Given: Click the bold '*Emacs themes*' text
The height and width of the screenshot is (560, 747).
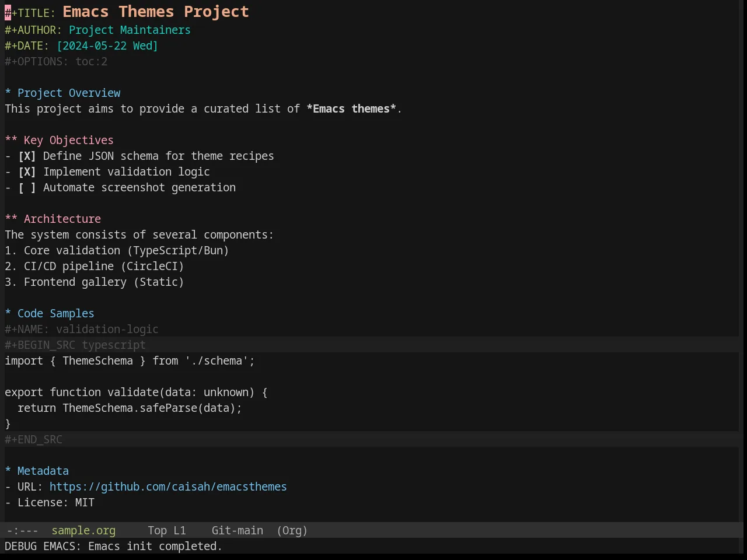Looking at the screenshot, I should [x=351, y=109].
